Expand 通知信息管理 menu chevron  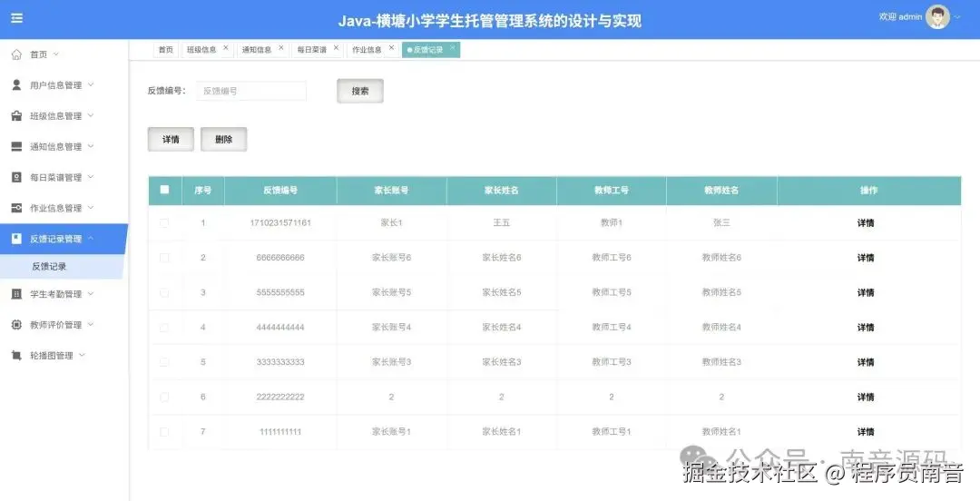click(91, 146)
